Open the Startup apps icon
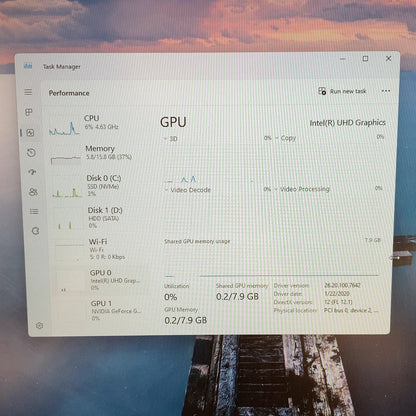The image size is (416, 416). pos(32,172)
